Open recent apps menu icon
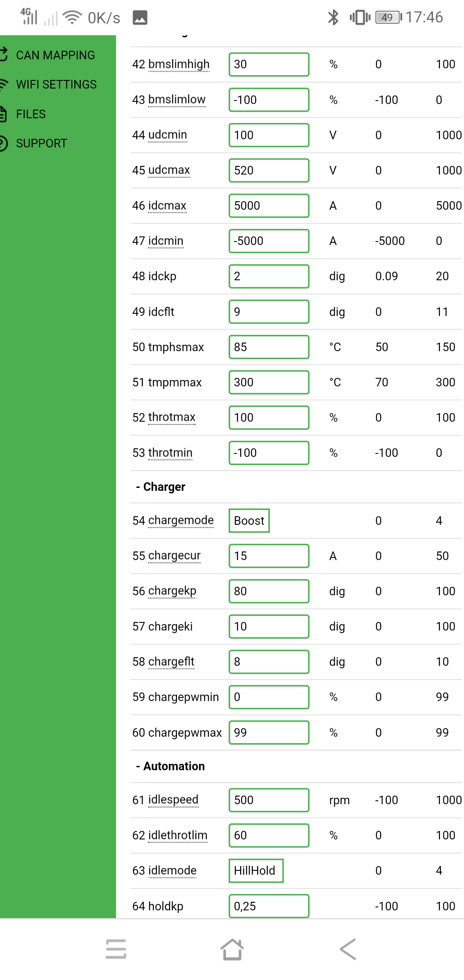The width and height of the screenshot is (464, 980). 116,949
